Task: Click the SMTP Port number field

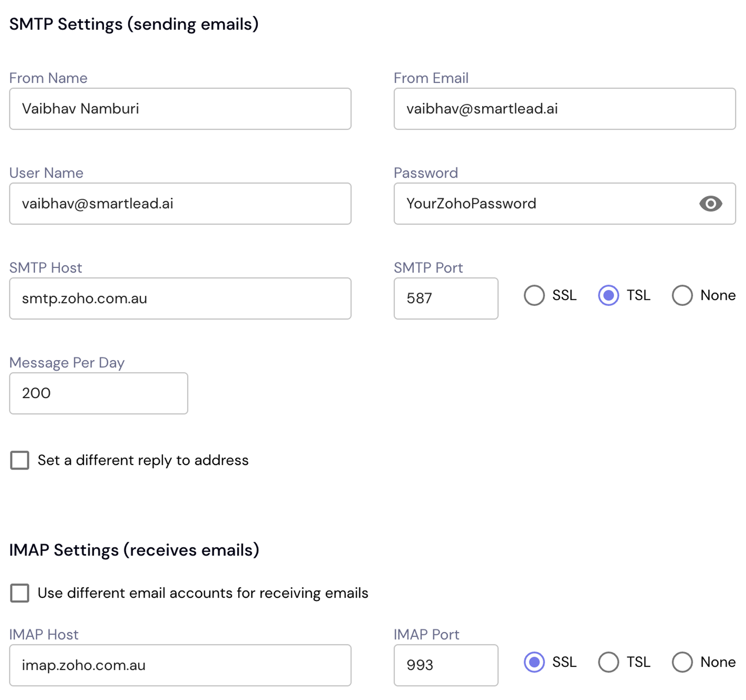Action: pyautogui.click(x=445, y=298)
